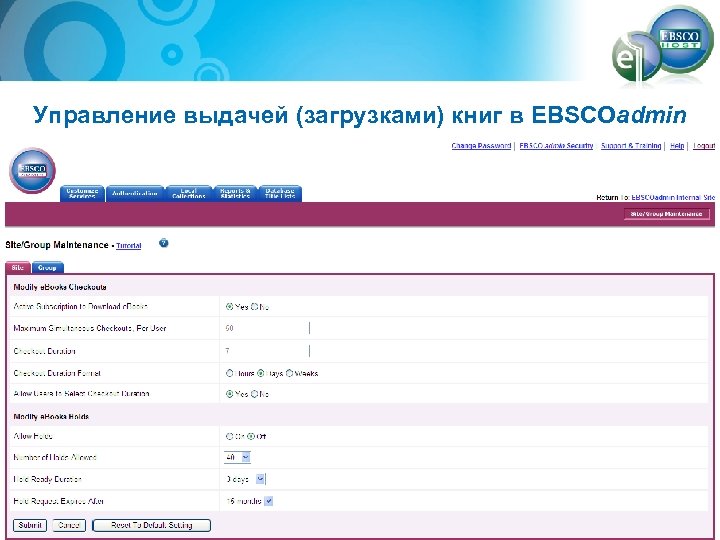
Task: Switch to the Database Title Lists tab
Action: click(x=280, y=193)
